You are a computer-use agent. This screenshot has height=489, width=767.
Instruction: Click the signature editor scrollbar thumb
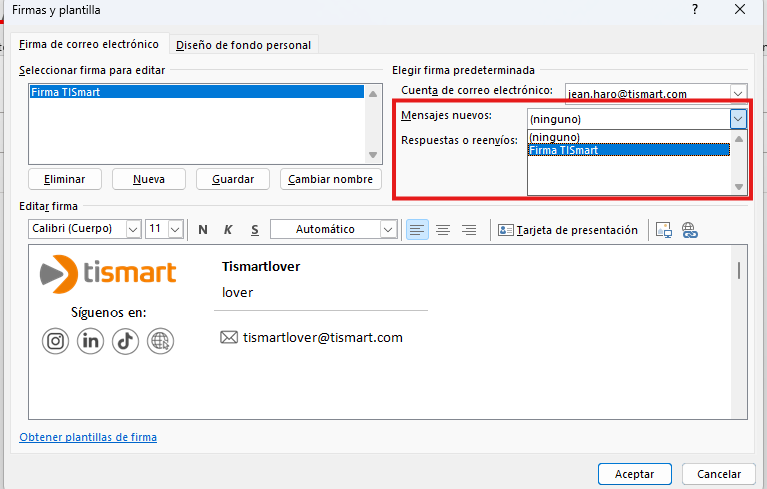point(739,270)
